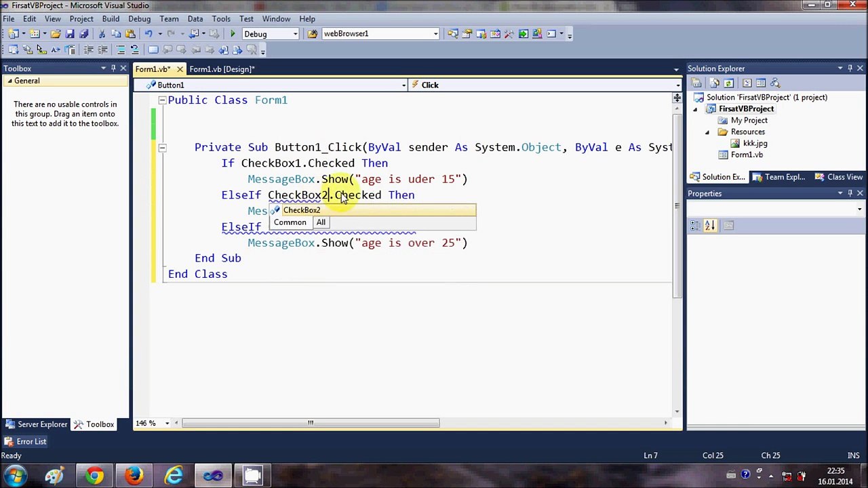Image resolution: width=868 pixels, height=488 pixels.
Task: Undo the last edit with the Undo icon
Action: [148, 34]
